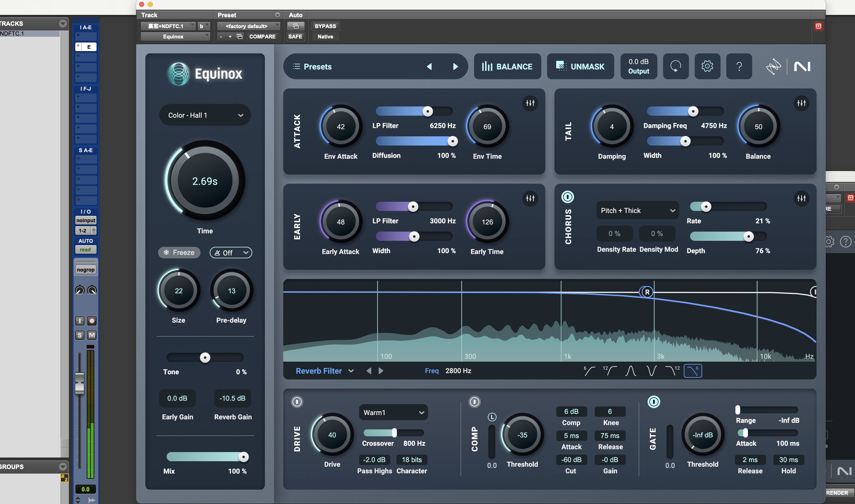This screenshot has height=504, width=855.
Task: Click the read automation mode selector
Action: [x=86, y=250]
